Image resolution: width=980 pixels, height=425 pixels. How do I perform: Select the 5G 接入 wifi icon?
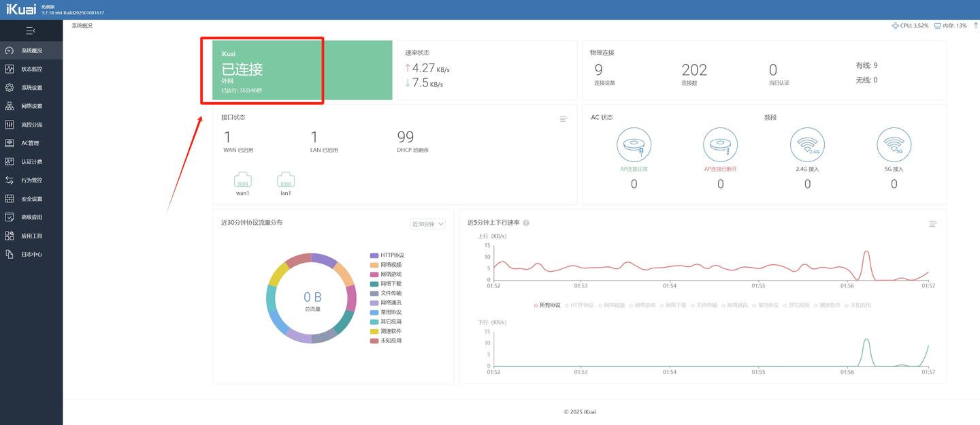[x=894, y=145]
